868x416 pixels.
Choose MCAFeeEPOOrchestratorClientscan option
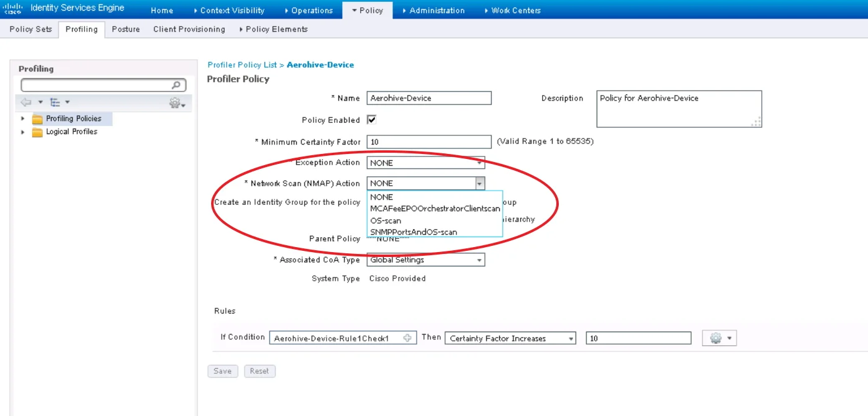pyautogui.click(x=435, y=209)
